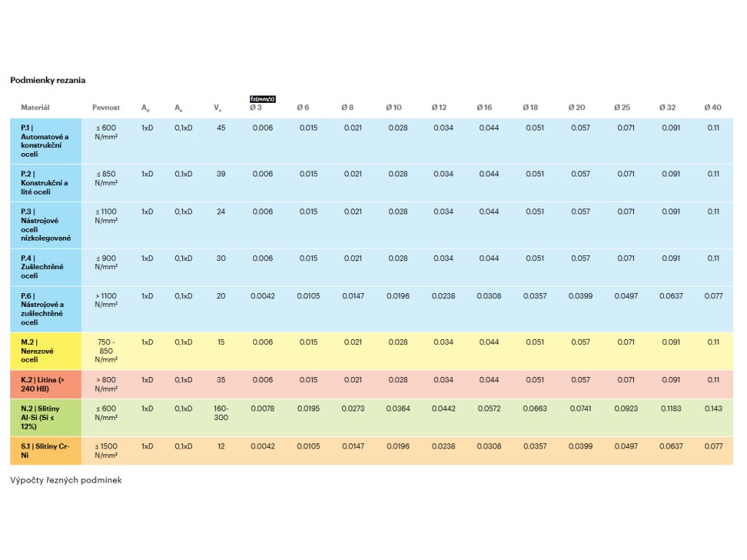Select the M.2 Nerezové oceli yellow cell
Screen dimensions: 747x560
[x=46, y=351]
